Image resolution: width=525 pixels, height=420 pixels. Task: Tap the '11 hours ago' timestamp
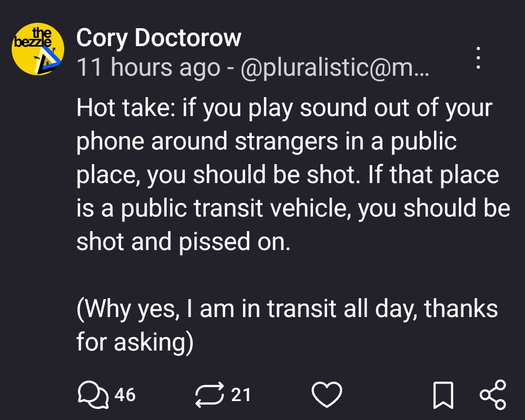pos(148,67)
